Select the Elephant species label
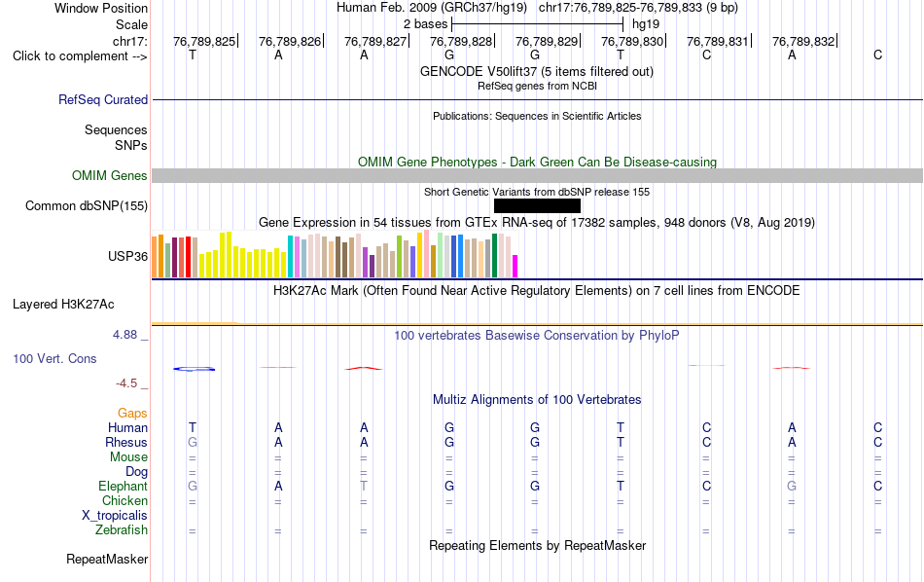 pyautogui.click(x=123, y=486)
